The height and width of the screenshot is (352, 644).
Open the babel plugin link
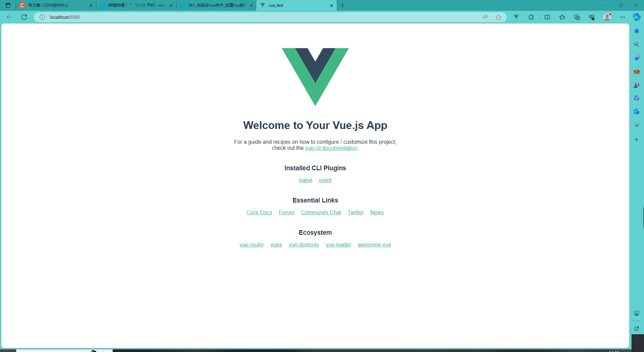[x=306, y=180]
